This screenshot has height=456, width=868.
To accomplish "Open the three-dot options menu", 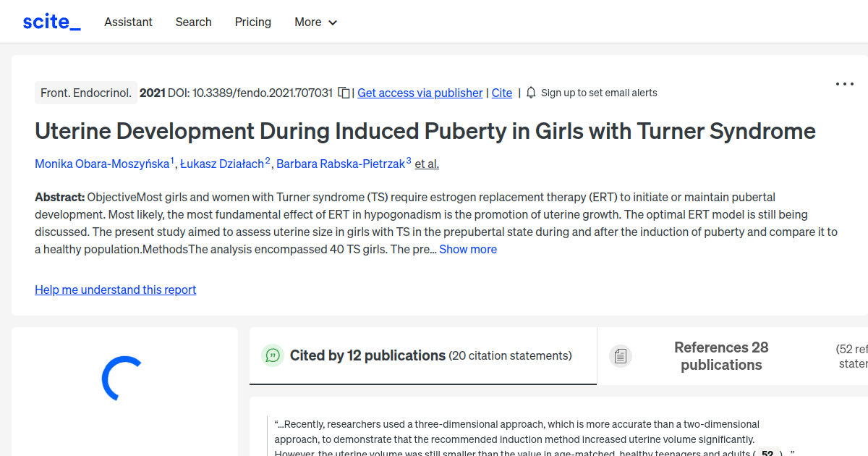I will 844,84.
